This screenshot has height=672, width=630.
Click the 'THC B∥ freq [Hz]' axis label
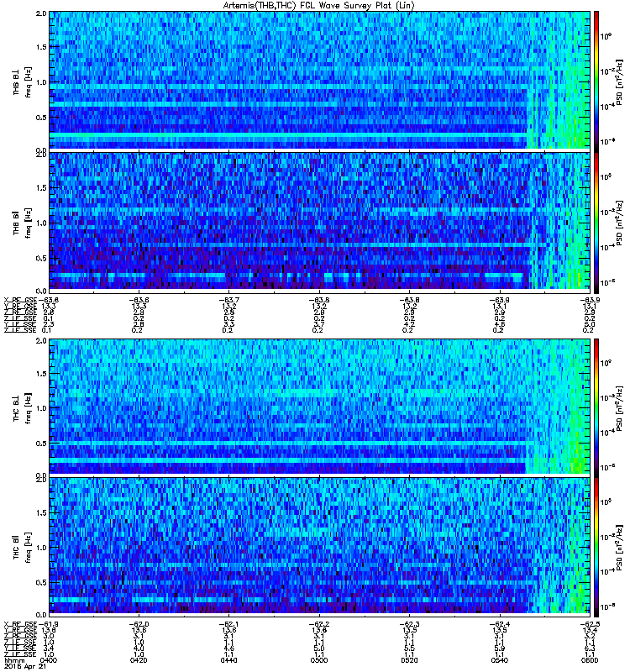22,548
